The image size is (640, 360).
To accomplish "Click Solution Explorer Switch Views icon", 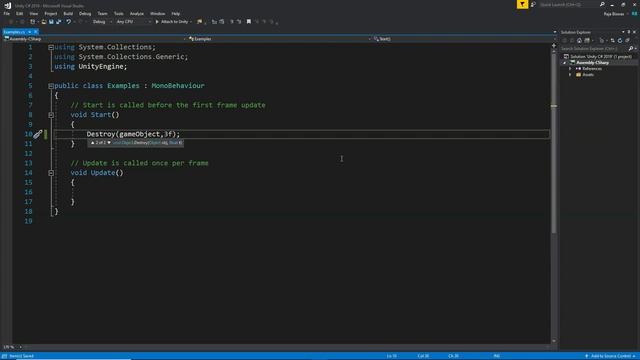I will (587, 40).
